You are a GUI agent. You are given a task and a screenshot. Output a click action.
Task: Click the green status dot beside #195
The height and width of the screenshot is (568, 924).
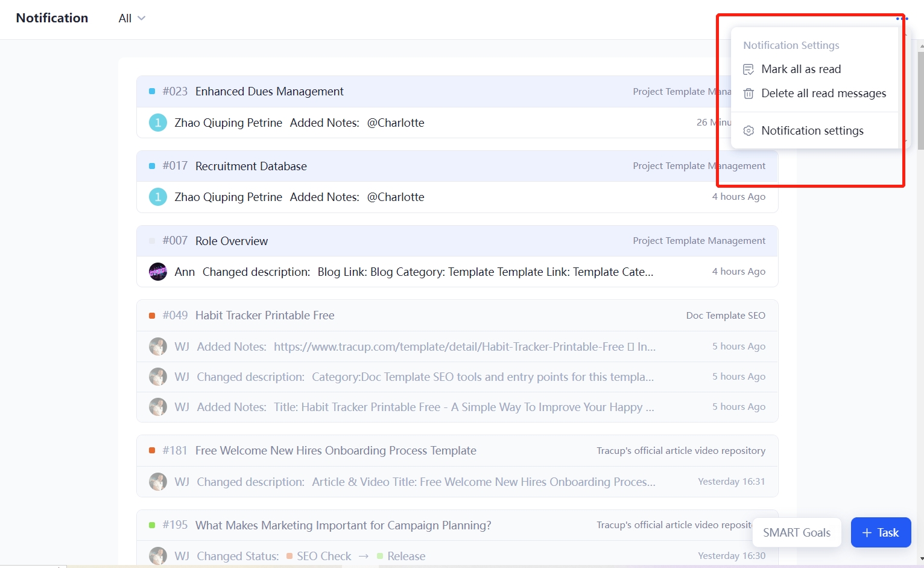pyautogui.click(x=151, y=525)
